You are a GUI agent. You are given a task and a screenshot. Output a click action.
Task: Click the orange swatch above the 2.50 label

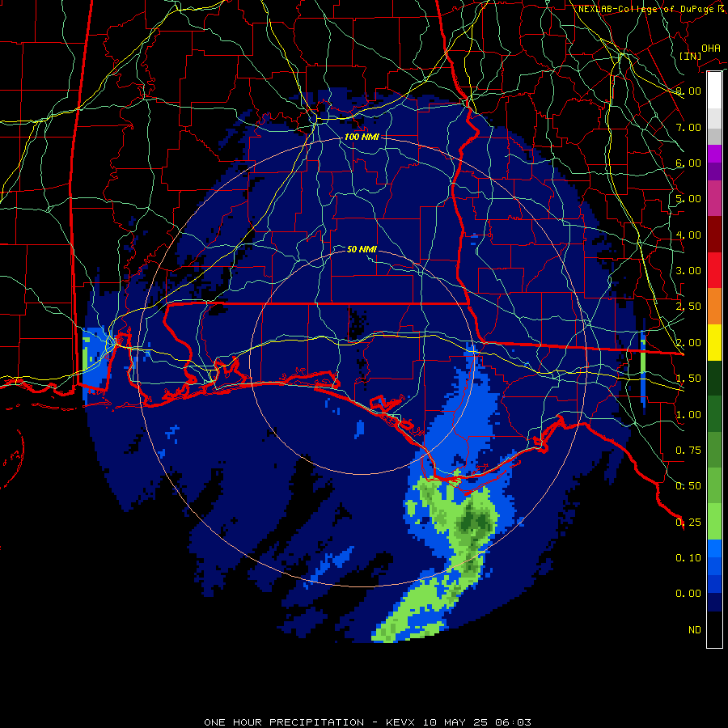(x=714, y=307)
